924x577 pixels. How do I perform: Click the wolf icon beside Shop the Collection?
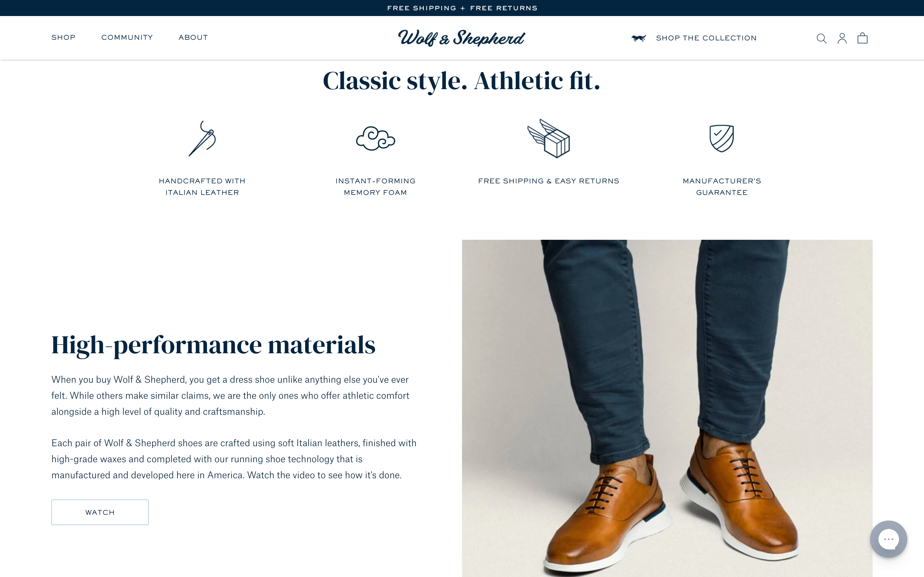pyautogui.click(x=638, y=38)
